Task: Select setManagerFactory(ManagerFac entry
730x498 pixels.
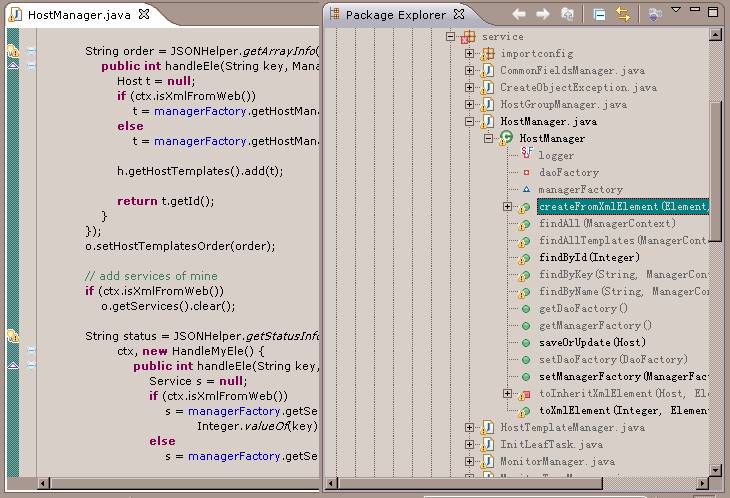Action: [x=623, y=377]
